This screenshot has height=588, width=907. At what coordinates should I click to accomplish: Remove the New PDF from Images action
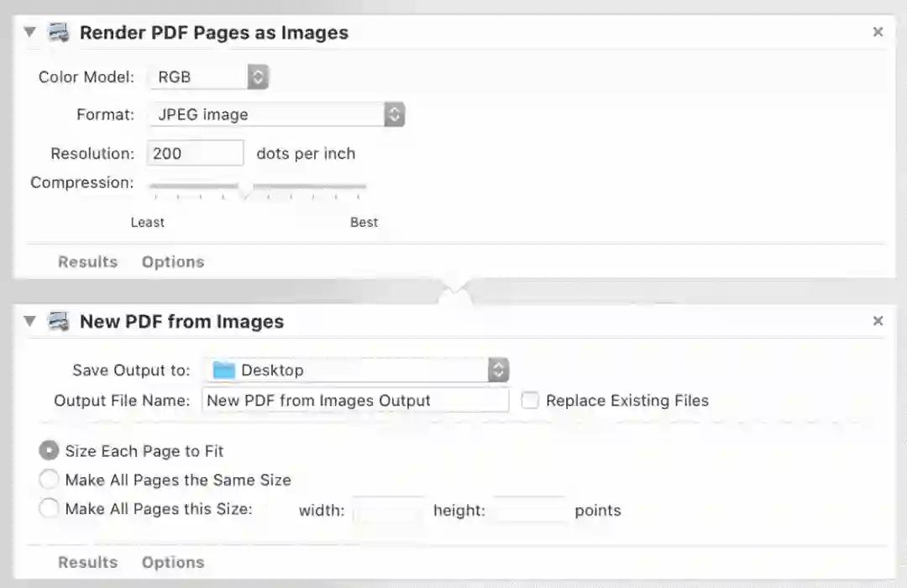878,321
